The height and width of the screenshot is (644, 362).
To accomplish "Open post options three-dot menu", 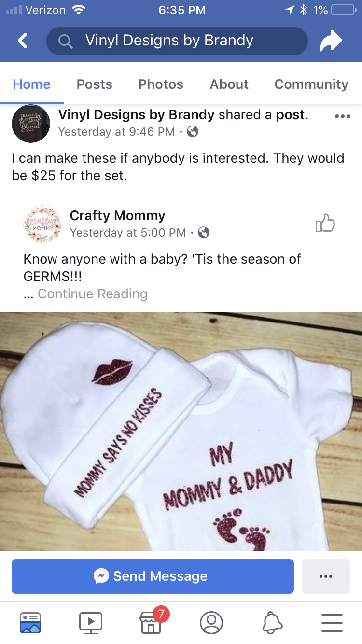I will click(x=342, y=116).
